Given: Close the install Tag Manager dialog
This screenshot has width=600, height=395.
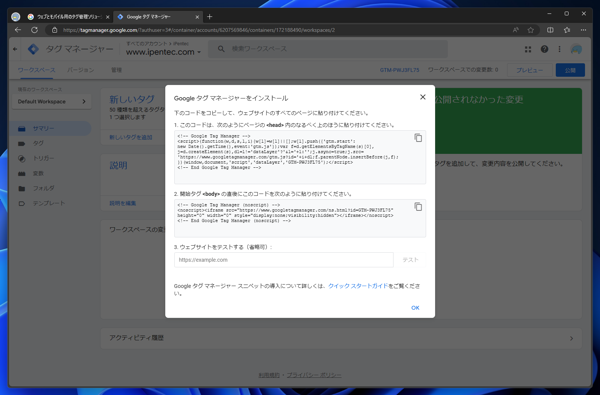Looking at the screenshot, I should tap(422, 97).
